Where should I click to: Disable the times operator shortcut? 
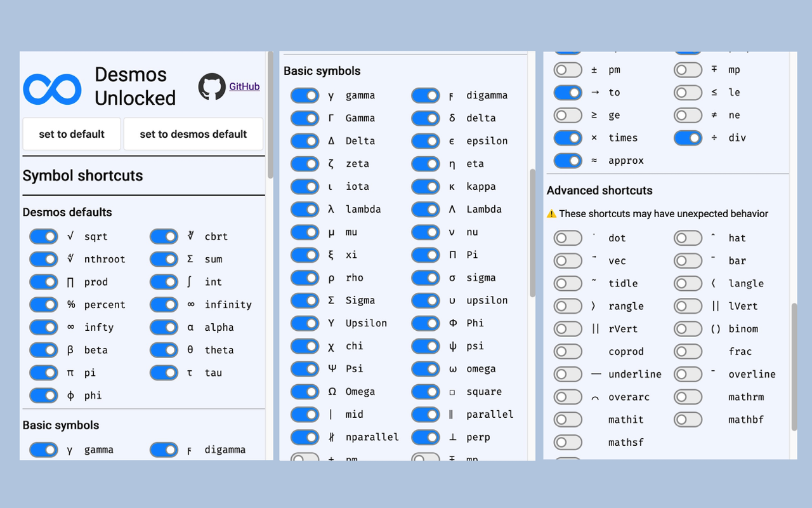tap(567, 138)
